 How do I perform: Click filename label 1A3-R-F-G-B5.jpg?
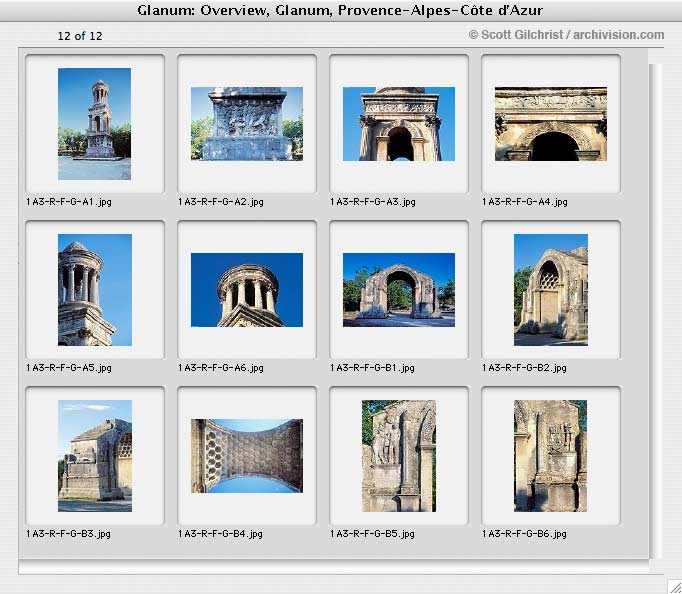pos(372,534)
